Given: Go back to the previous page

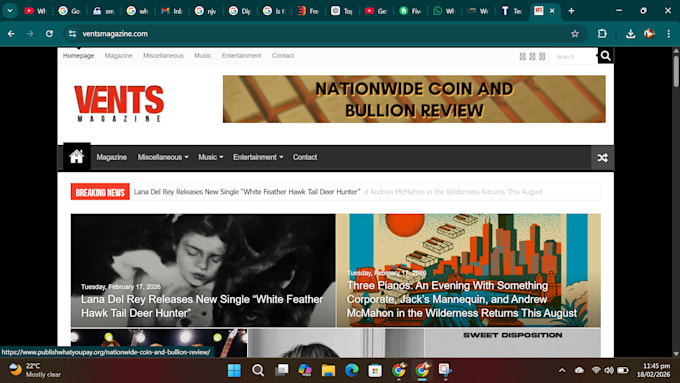Looking at the screenshot, I should 11,33.
